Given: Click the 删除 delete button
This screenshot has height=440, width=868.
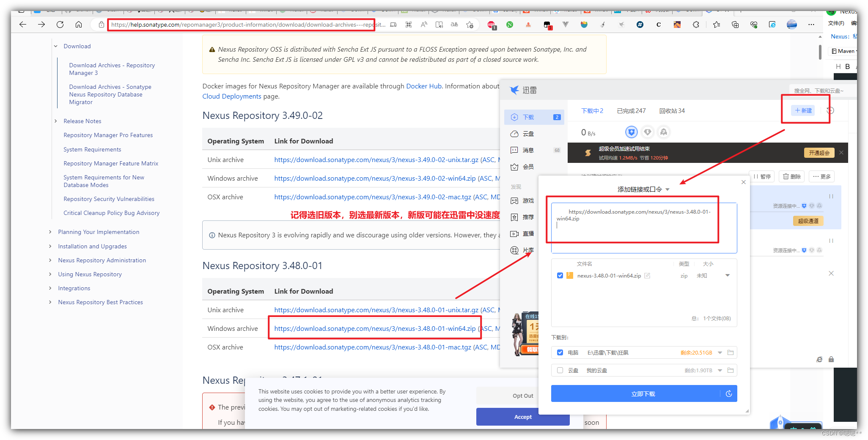Looking at the screenshot, I should 791,176.
